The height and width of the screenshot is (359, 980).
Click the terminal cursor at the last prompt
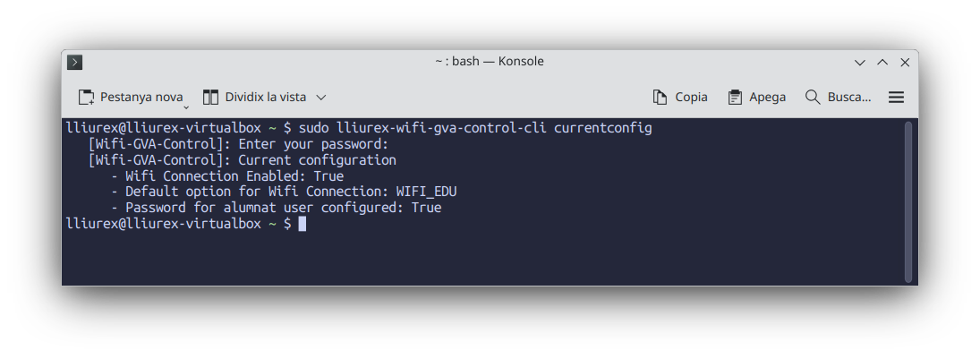tap(303, 224)
